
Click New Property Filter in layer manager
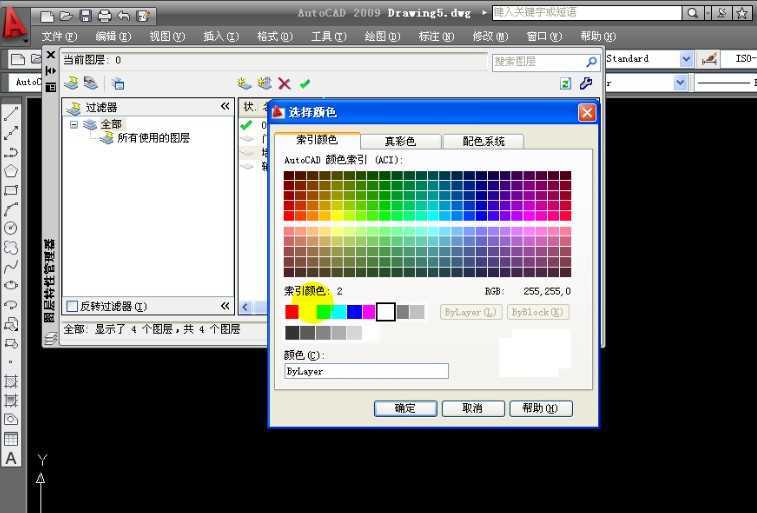[71, 83]
